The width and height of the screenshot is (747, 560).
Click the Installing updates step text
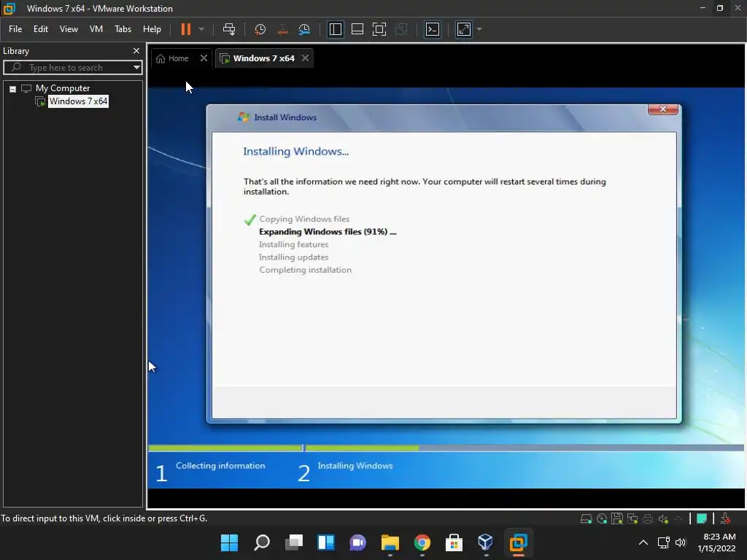point(293,257)
